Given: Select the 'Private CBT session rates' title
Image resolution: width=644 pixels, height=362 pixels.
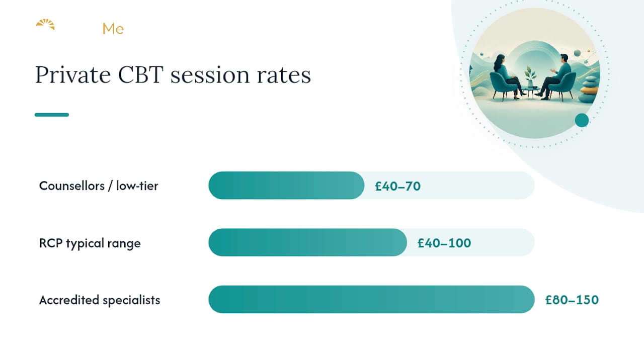Looking at the screenshot, I should pyautogui.click(x=173, y=75).
